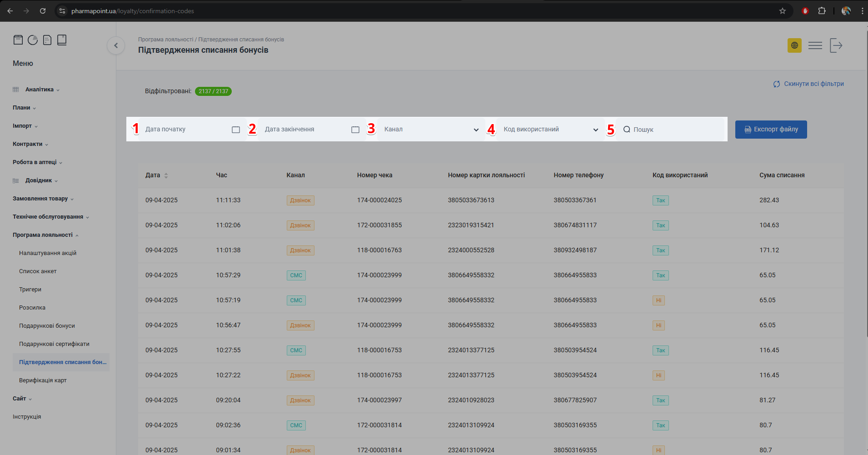Bookmark this page with the star icon

[x=783, y=11]
